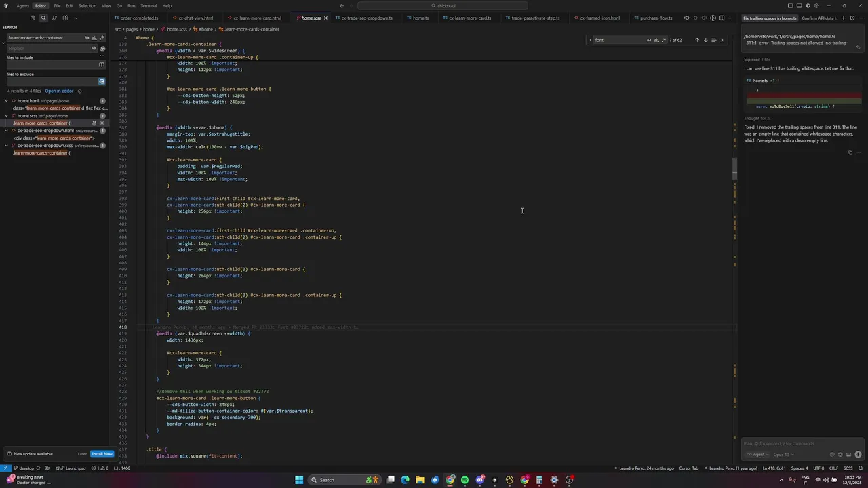Switch to the order-completed.ts tab
Screen dimensions: 868x488
pyautogui.click(x=136, y=18)
